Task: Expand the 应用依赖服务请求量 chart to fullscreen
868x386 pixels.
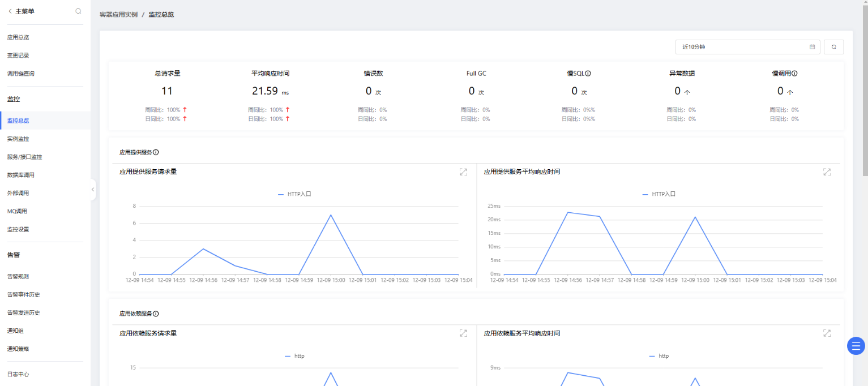Action: tap(463, 333)
